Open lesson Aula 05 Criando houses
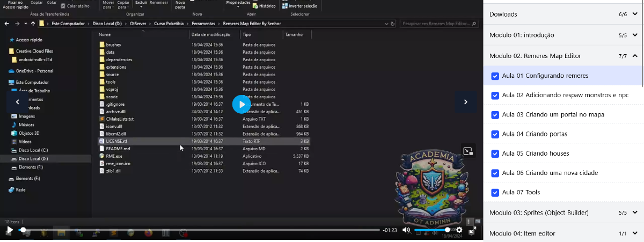The width and height of the screenshot is (644, 242). click(535, 153)
